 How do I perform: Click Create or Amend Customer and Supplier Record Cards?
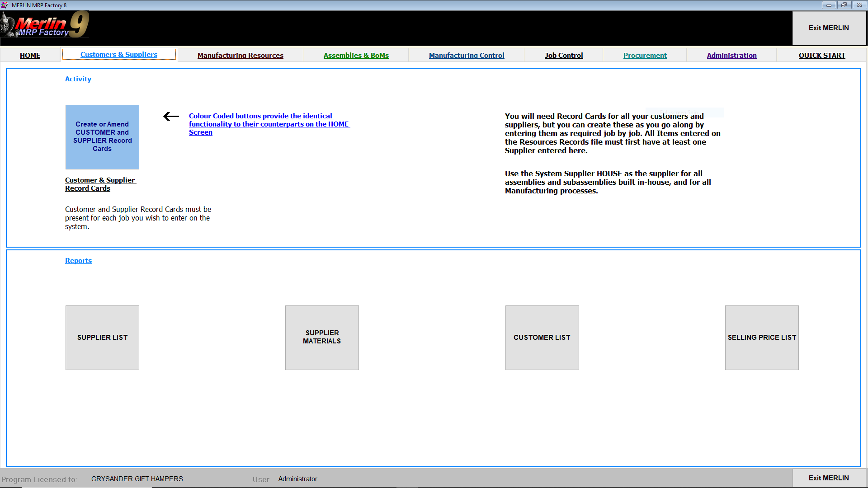point(102,137)
